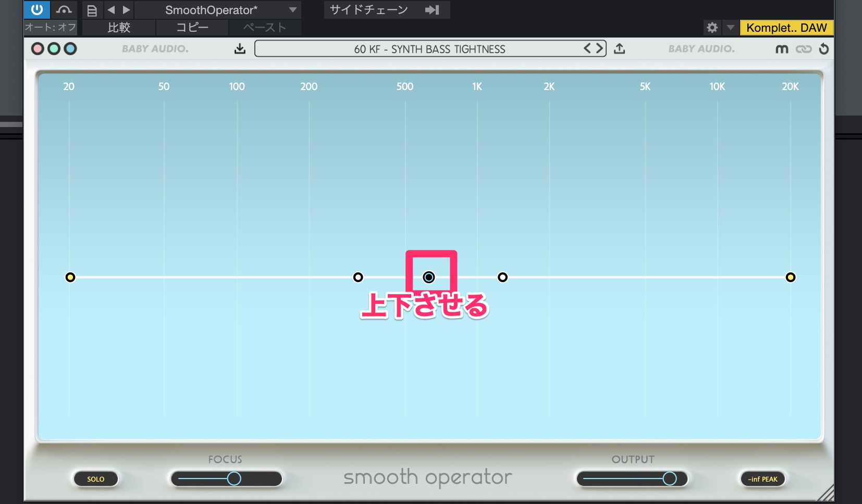
Task: Click the サイドチェーン sidechain label
Action: pos(369,10)
